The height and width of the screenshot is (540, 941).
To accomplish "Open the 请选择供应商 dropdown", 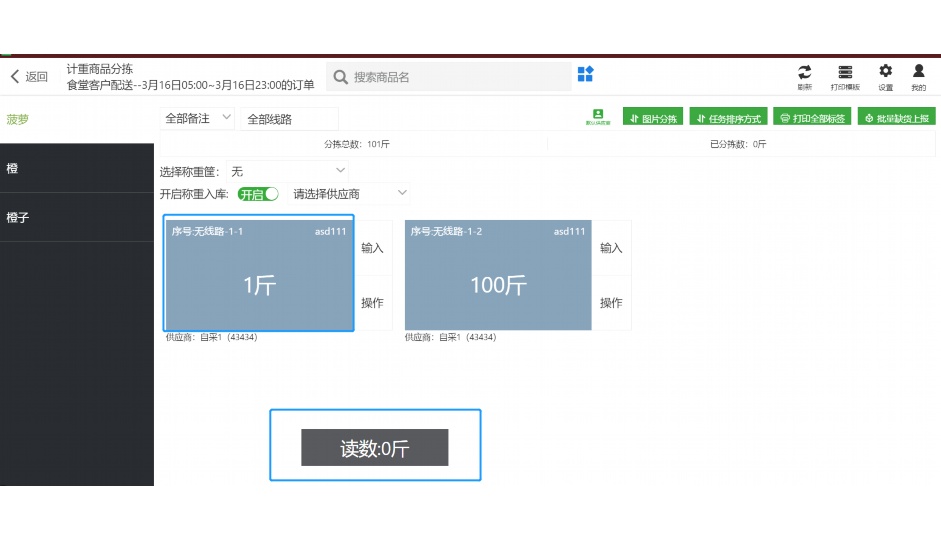I will tap(349, 194).
